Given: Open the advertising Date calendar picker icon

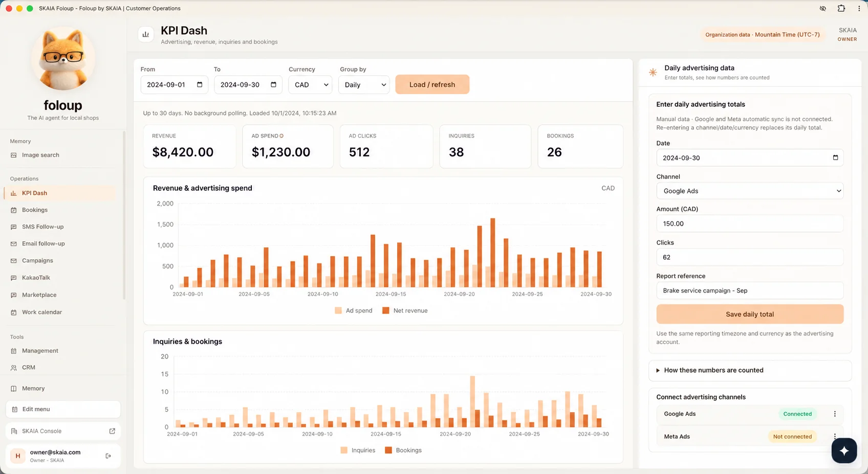Looking at the screenshot, I should (x=835, y=158).
